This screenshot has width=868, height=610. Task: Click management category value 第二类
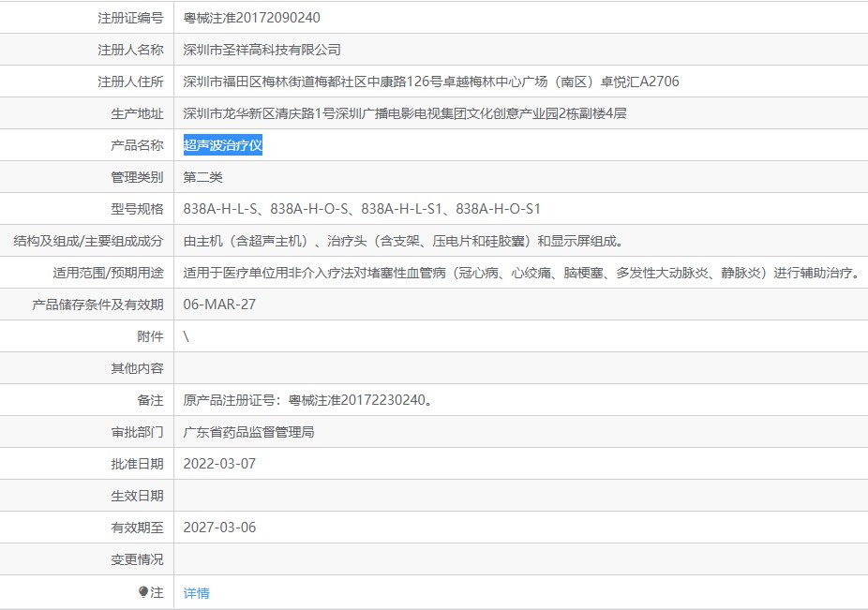click(203, 177)
